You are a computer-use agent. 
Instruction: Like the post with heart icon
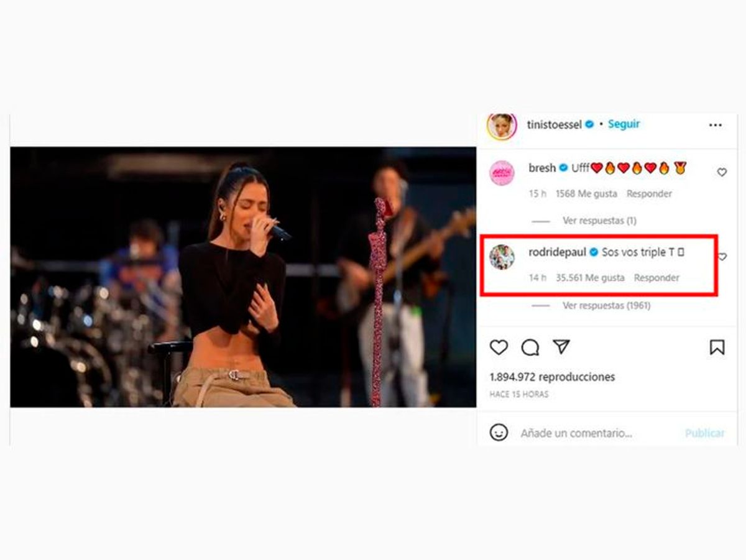(x=499, y=347)
